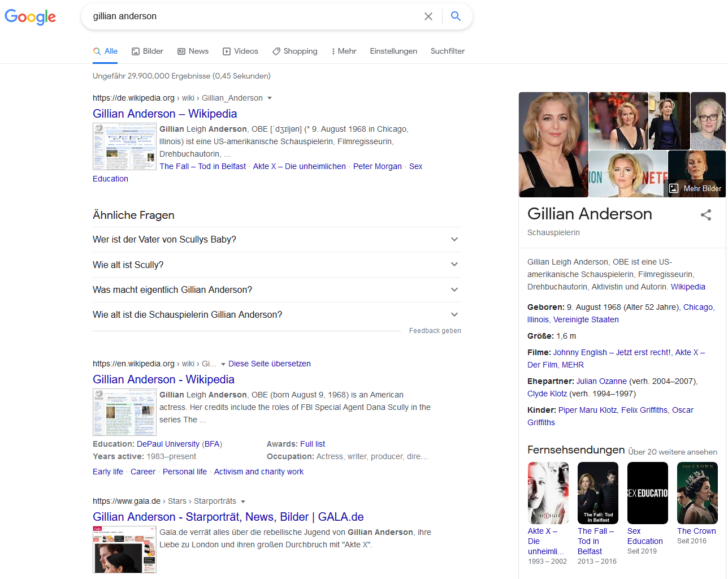Click the Wikipedia link in knowledge panel
The height and width of the screenshot is (579, 728).
[688, 287]
